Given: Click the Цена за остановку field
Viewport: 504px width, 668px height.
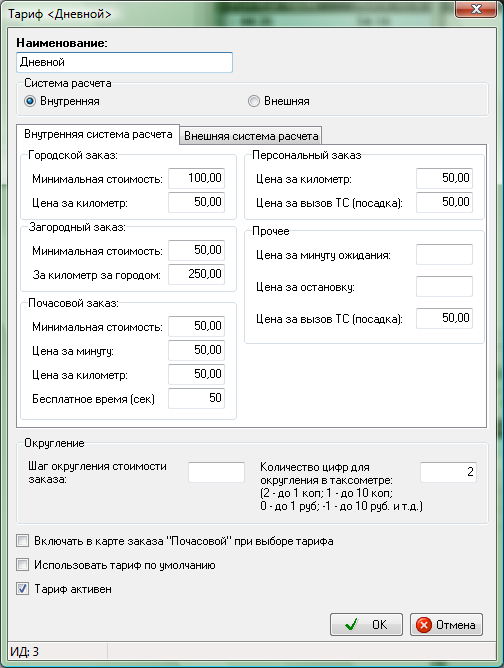Looking at the screenshot, I should tap(444, 286).
